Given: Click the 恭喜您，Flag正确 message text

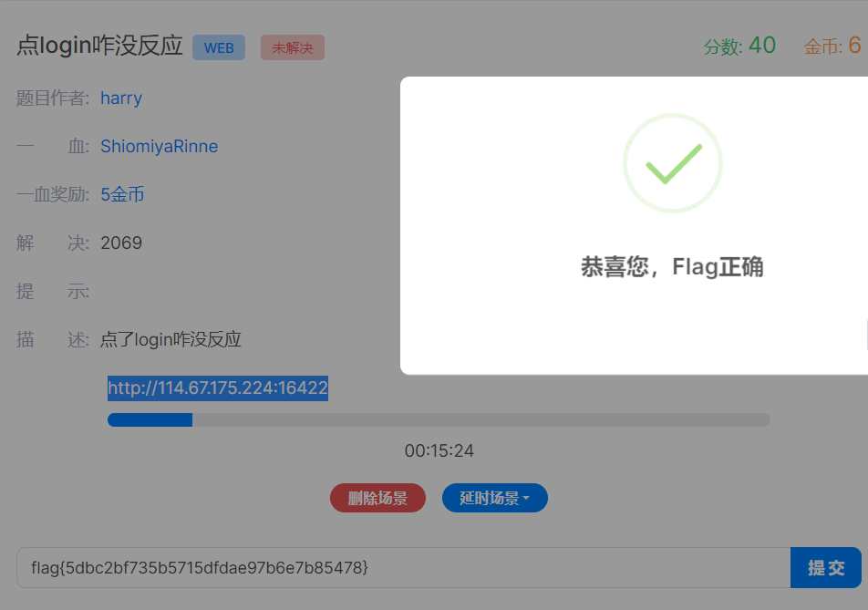Looking at the screenshot, I should (x=672, y=267).
